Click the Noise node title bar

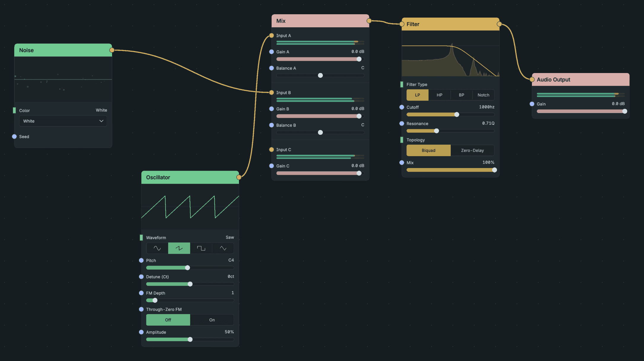coord(63,50)
